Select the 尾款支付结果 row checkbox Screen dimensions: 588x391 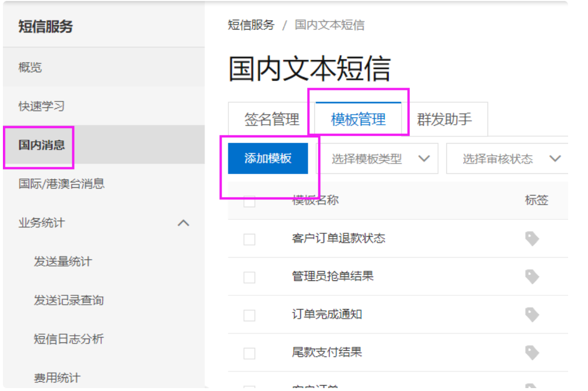click(x=249, y=354)
